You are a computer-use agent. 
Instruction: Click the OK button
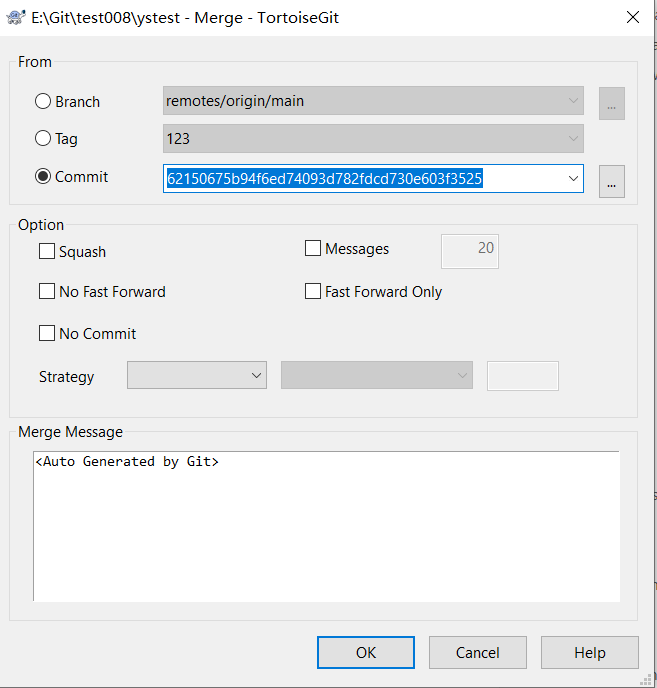click(x=366, y=652)
